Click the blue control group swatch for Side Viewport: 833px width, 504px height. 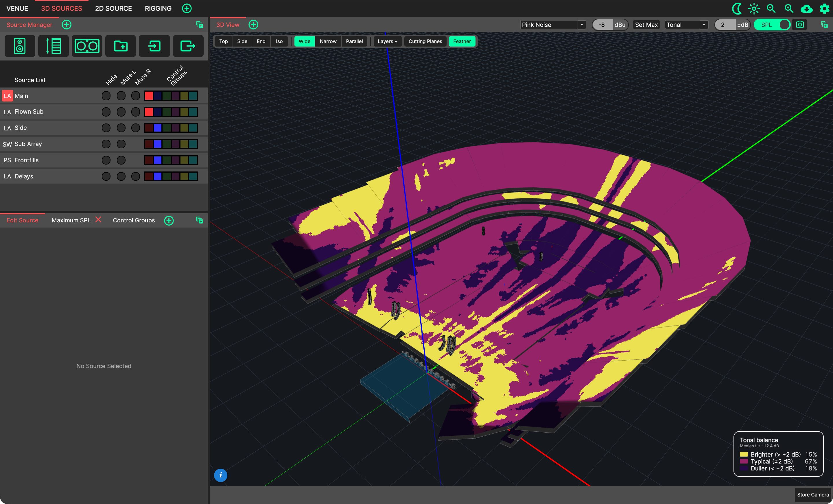pyautogui.click(x=158, y=128)
